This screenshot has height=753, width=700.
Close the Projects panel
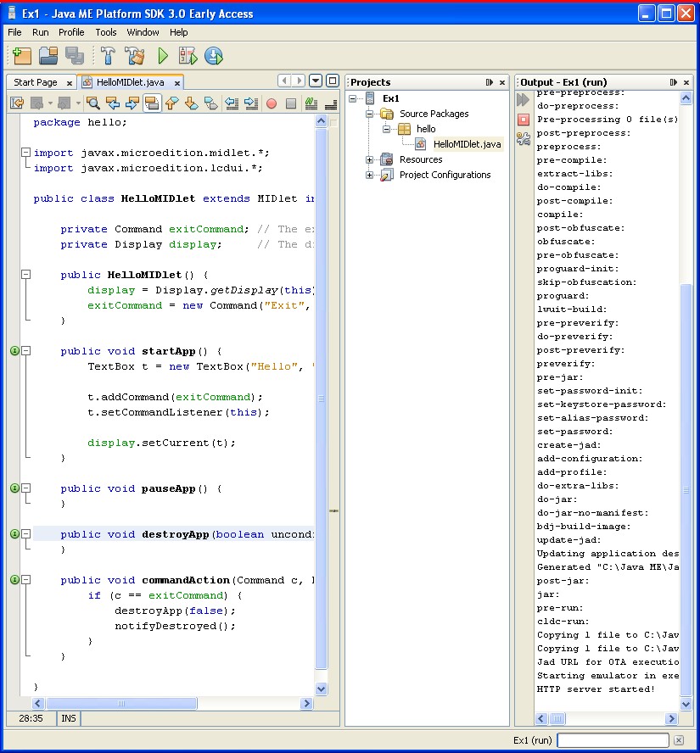[502, 82]
